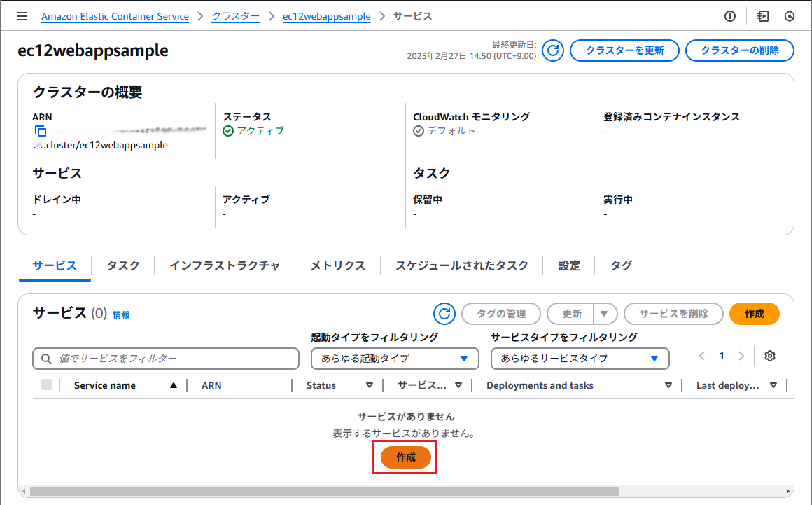
Task: Sort the Deployments and tasks column
Action: tap(668, 385)
